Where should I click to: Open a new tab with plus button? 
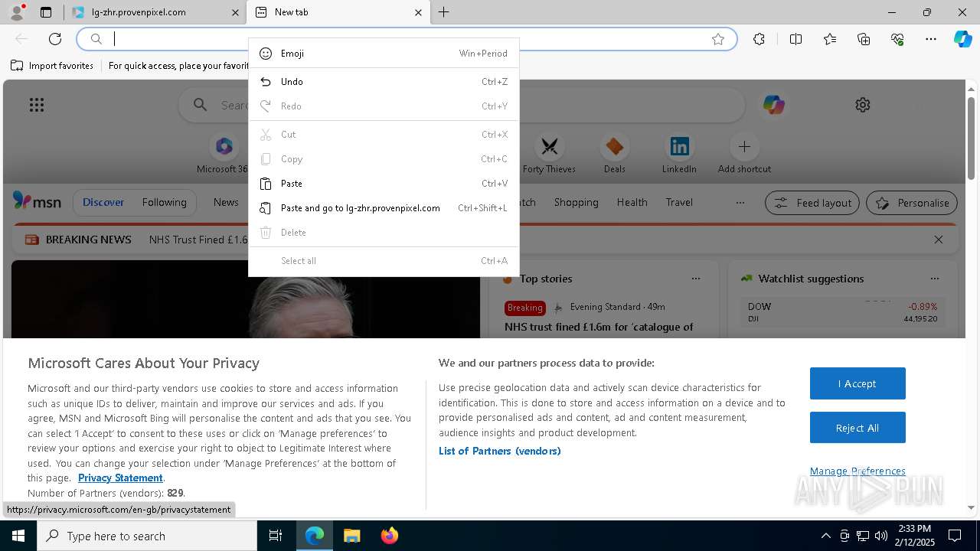click(444, 12)
